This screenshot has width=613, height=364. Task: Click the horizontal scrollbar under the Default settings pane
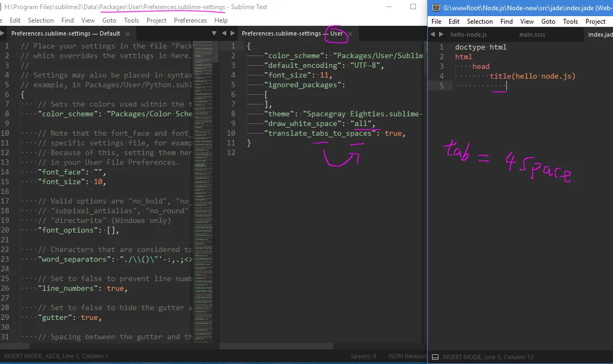click(x=15, y=346)
